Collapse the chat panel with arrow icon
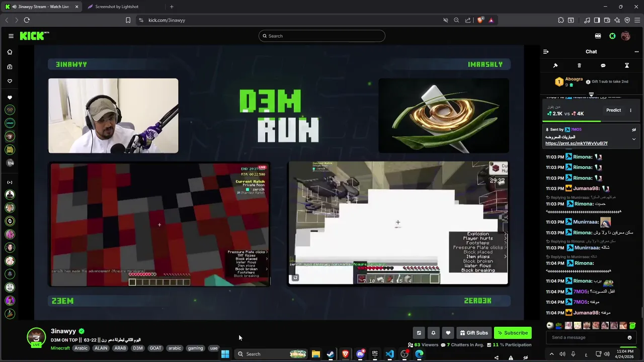This screenshot has height=362, width=644. (x=546, y=51)
